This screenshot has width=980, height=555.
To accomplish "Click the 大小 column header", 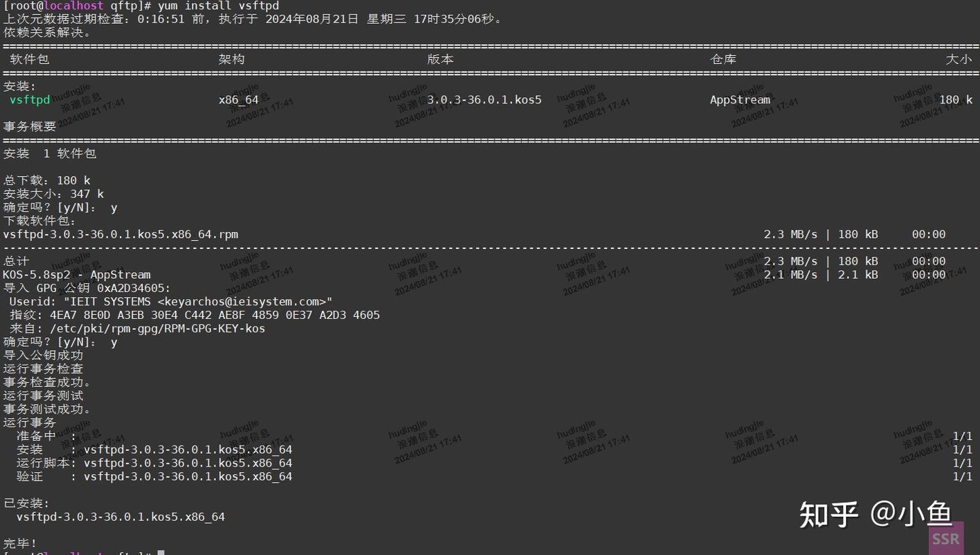I will (959, 59).
